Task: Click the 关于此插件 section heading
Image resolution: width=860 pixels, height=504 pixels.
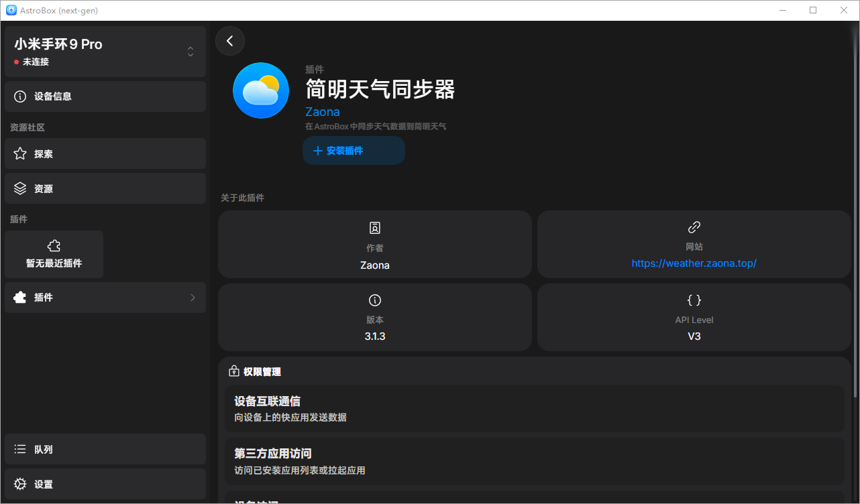Action: (243, 198)
